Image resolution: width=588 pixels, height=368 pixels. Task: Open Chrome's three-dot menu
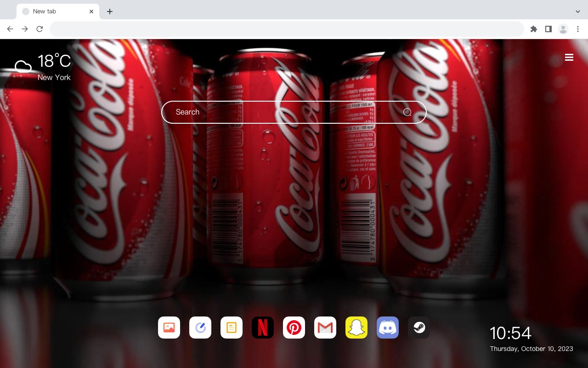coord(578,29)
